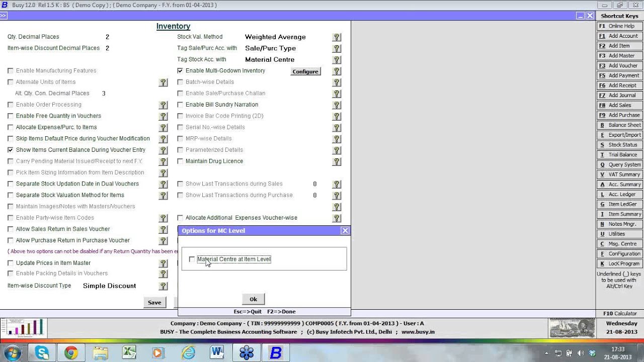The width and height of the screenshot is (644, 362).
Task: Tick Allocate Additional Expenses Voucher-wise
Action: tap(180, 218)
